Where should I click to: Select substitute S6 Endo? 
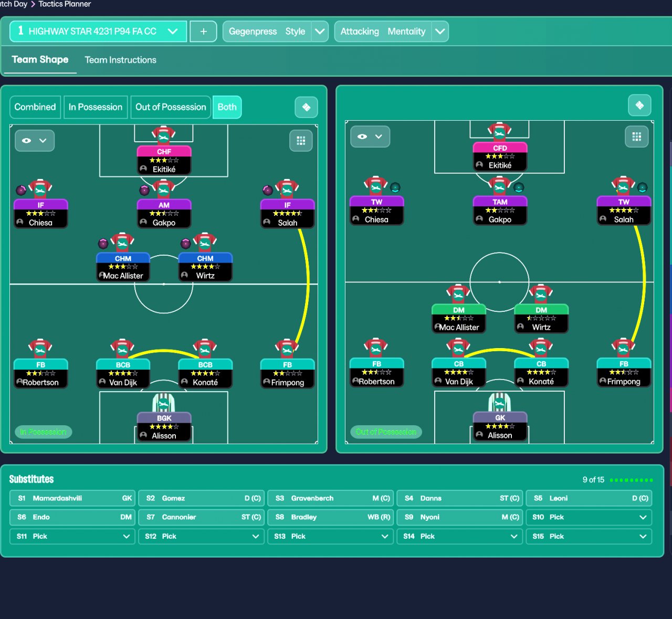pos(72,517)
